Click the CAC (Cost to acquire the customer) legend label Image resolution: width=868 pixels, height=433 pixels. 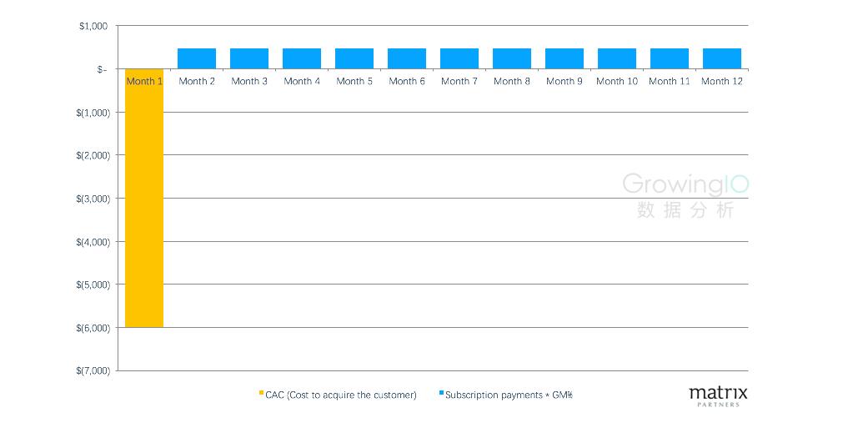(x=341, y=395)
